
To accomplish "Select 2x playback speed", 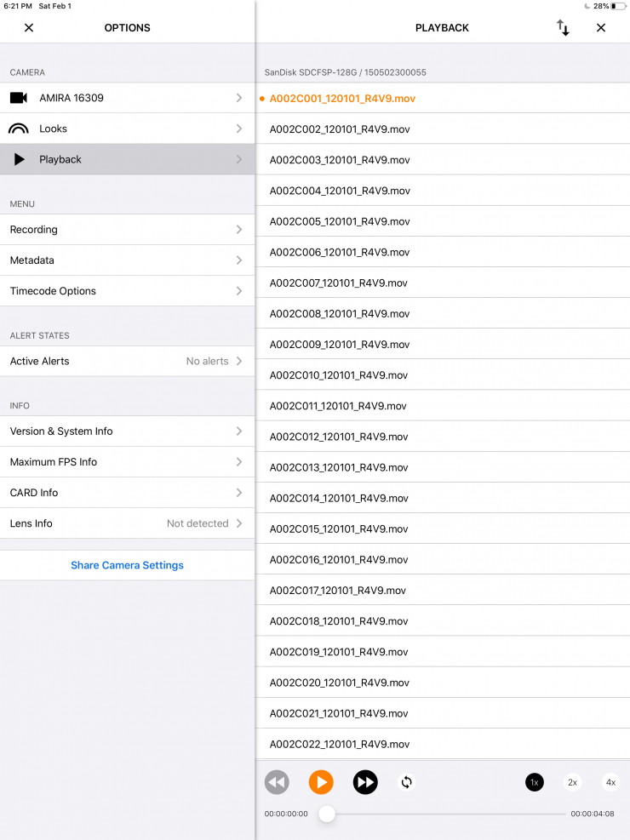I will [x=573, y=782].
